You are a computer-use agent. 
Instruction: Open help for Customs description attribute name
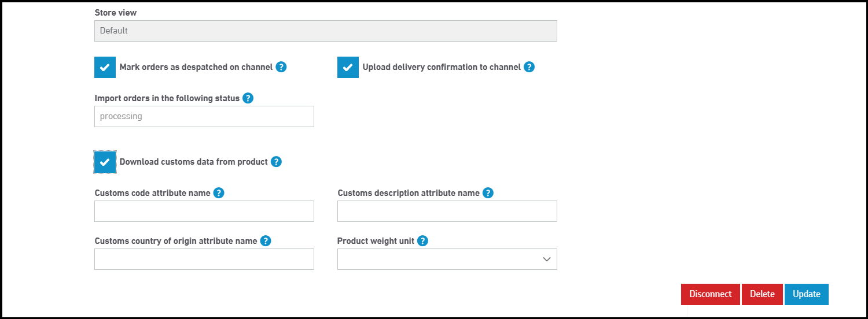[x=488, y=193]
